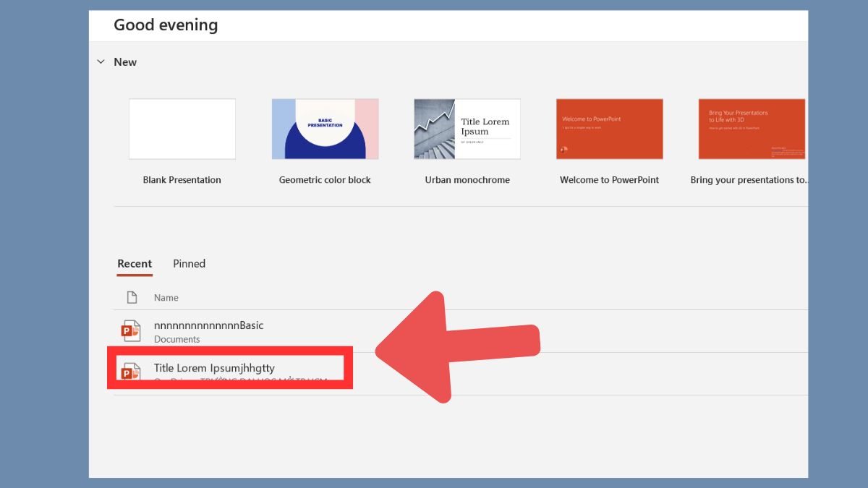Click the Geometric color block label
Viewport: 868px width, 488px height.
pos(325,180)
